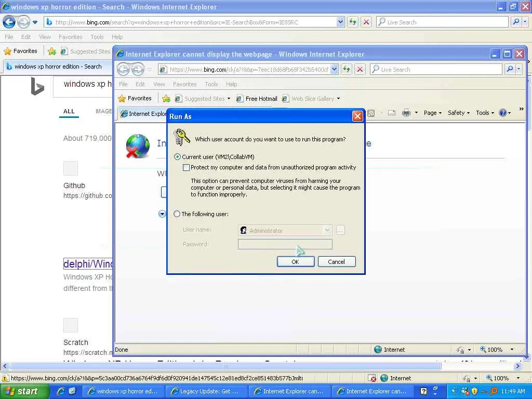Click the Password input field
532x399 pixels.
coord(285,244)
